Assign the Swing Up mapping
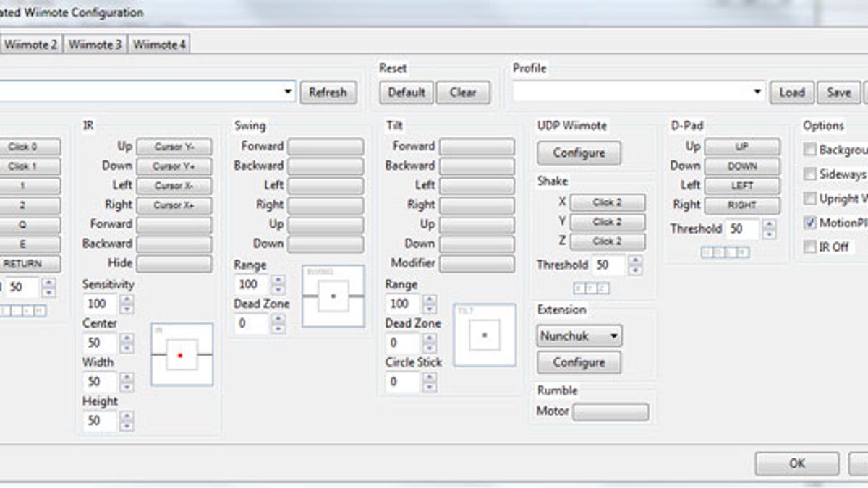868x488 pixels. point(325,225)
